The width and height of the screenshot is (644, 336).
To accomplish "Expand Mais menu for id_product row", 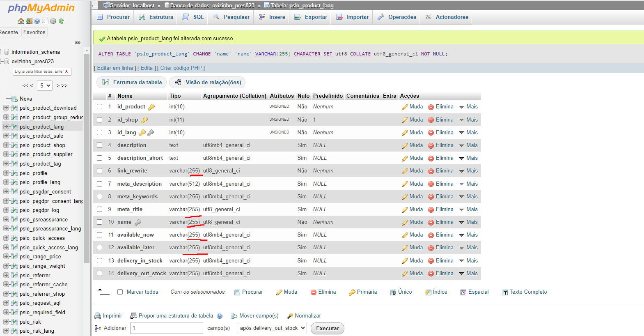I will (x=468, y=107).
